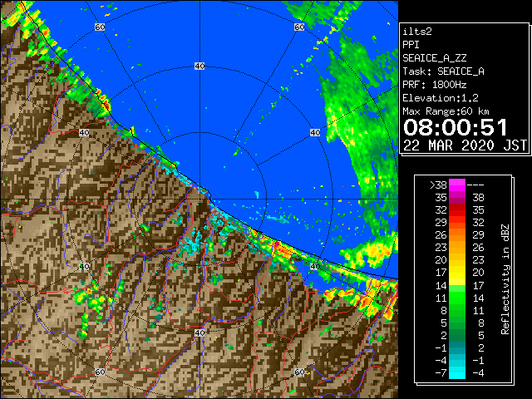This screenshot has height=399, width=532.
Task: Select the 'Elevation:1.2' text
Action: pyautogui.click(x=441, y=98)
